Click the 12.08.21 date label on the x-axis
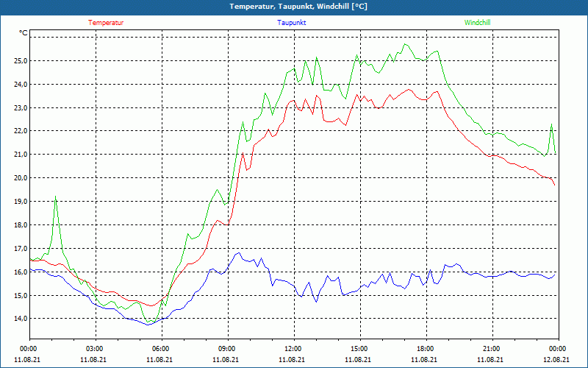Screen dimensions: 588x368 [x=556, y=359]
